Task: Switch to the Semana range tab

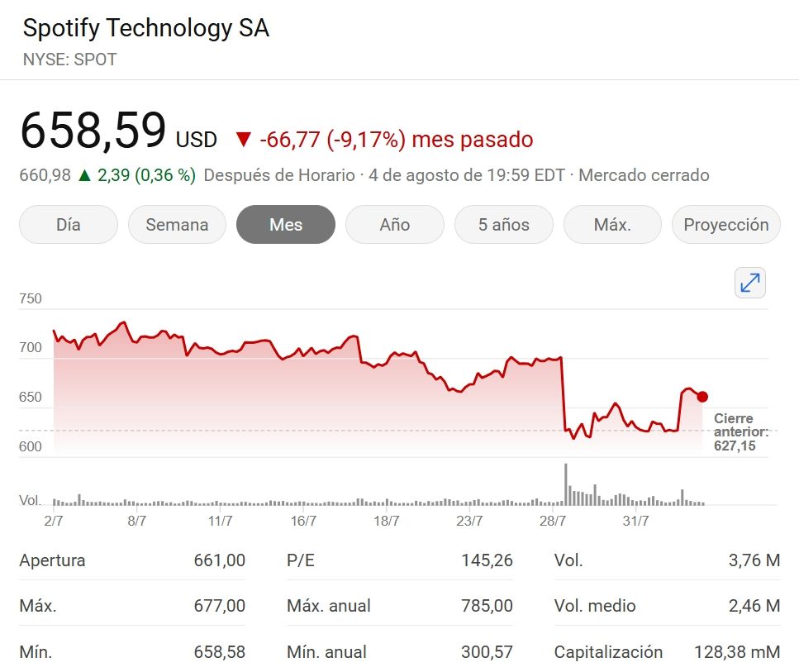Action: 177,225
